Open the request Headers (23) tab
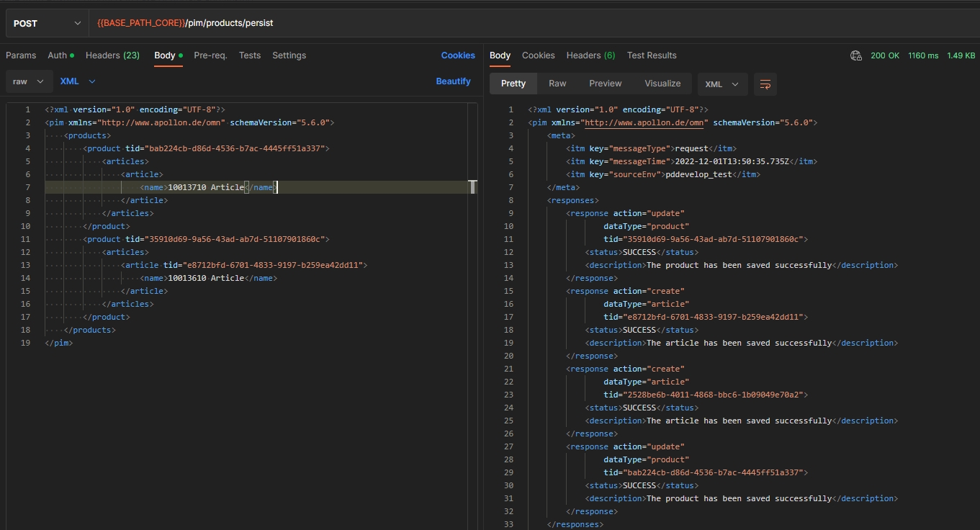 (x=112, y=55)
